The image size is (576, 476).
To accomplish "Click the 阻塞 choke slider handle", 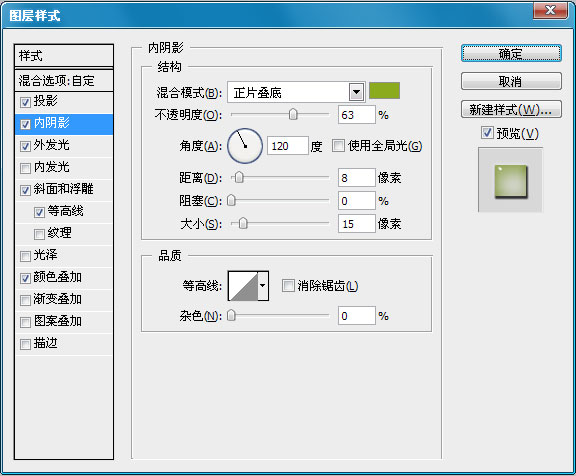I will pos(231,201).
